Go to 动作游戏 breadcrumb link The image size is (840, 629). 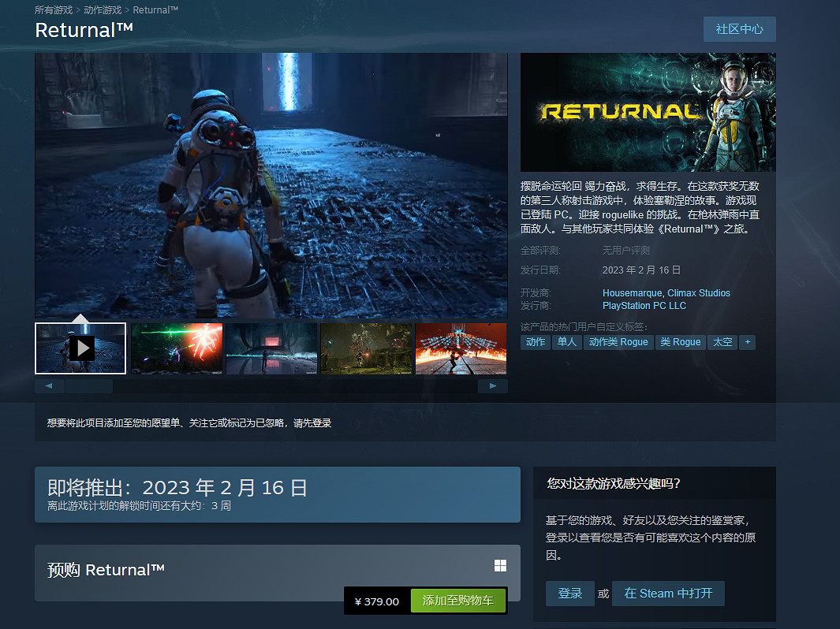pos(103,10)
